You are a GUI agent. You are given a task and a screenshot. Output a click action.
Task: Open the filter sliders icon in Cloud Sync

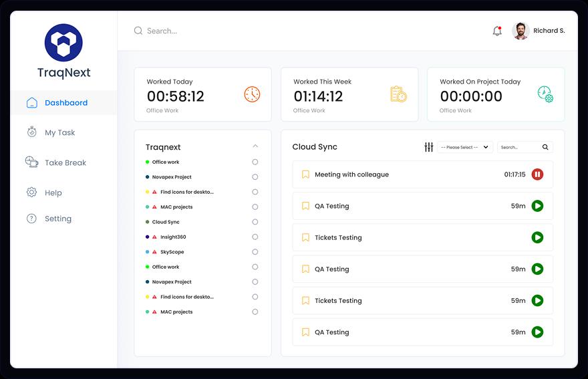coord(429,147)
